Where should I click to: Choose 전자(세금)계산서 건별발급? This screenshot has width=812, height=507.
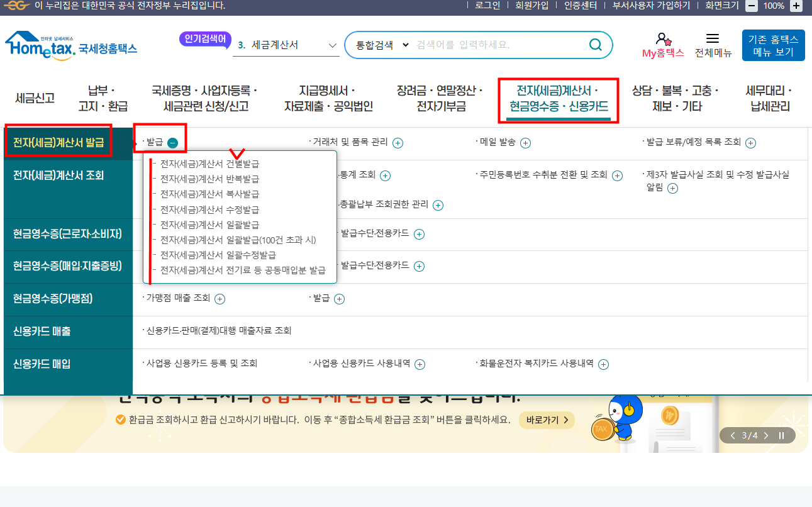pyautogui.click(x=209, y=164)
